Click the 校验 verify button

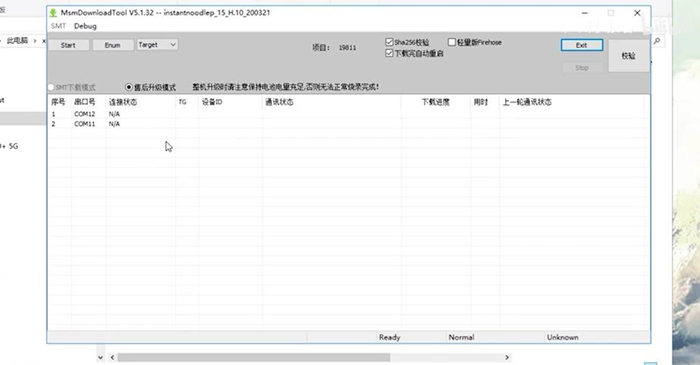629,56
